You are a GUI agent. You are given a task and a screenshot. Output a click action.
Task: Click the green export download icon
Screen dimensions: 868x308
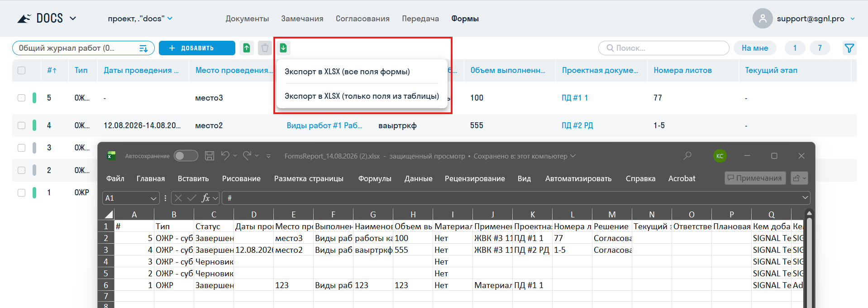point(283,48)
